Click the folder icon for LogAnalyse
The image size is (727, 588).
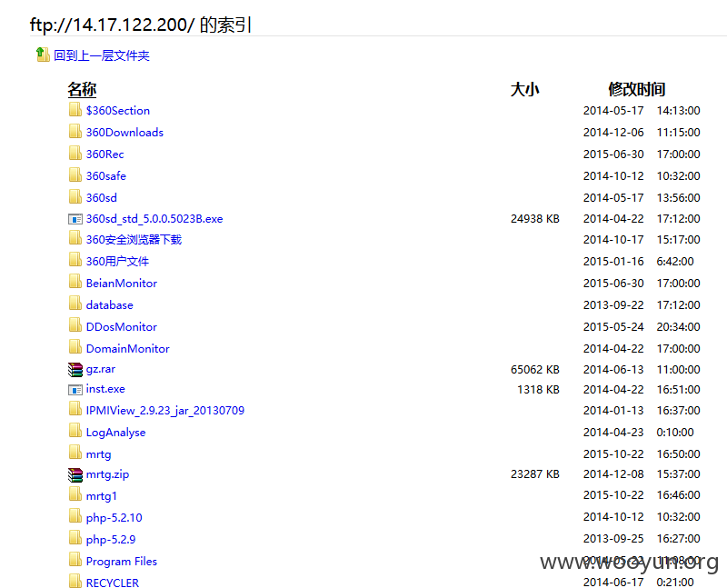pyautogui.click(x=75, y=432)
